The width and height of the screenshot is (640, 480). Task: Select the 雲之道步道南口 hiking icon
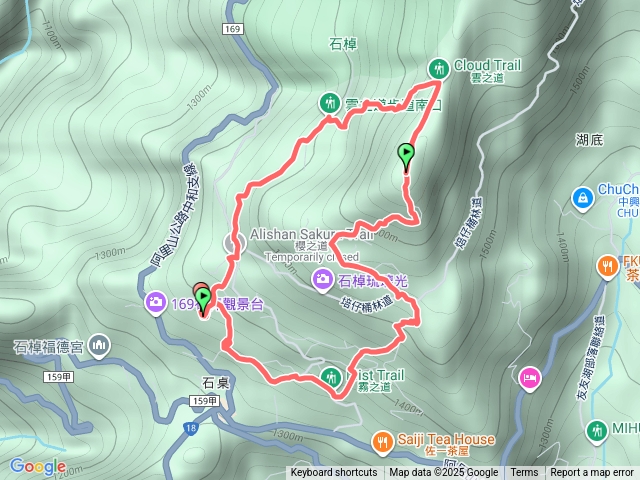(329, 103)
